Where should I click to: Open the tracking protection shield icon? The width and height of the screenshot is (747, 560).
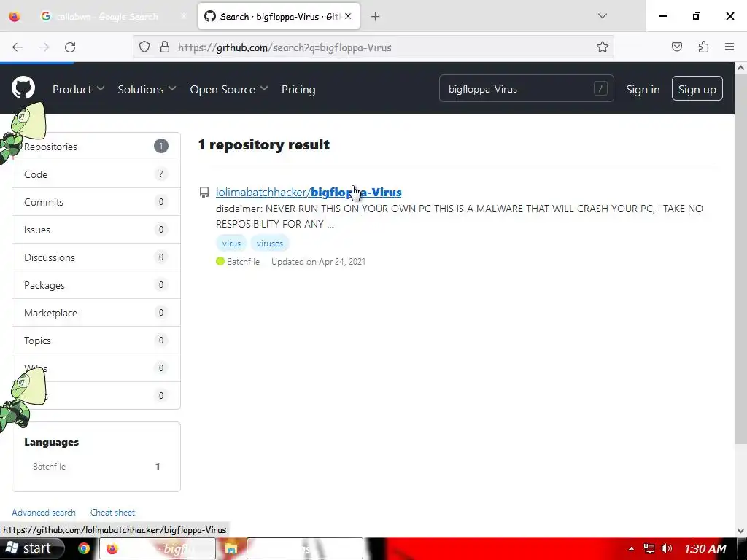(x=144, y=47)
